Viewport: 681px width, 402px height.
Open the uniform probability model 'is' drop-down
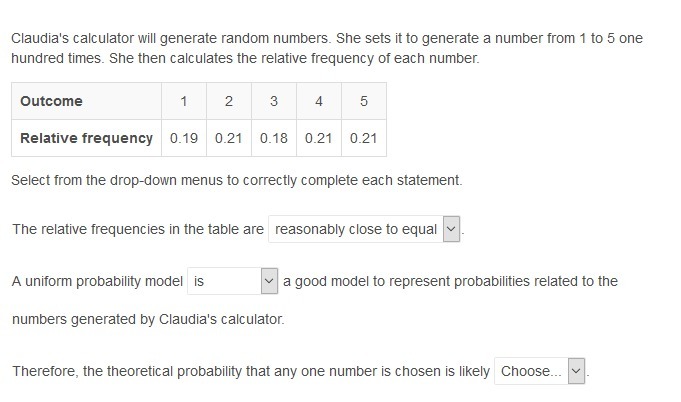[232, 281]
